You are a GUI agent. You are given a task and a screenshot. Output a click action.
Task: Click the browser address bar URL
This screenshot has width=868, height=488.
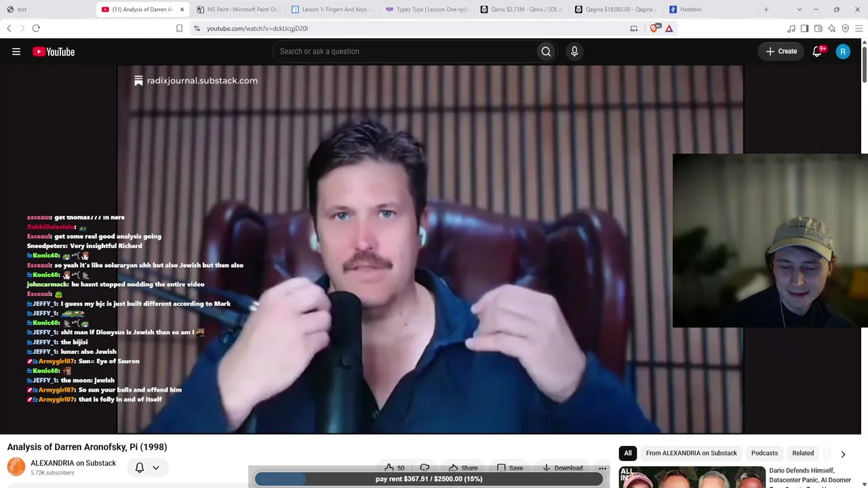257,28
